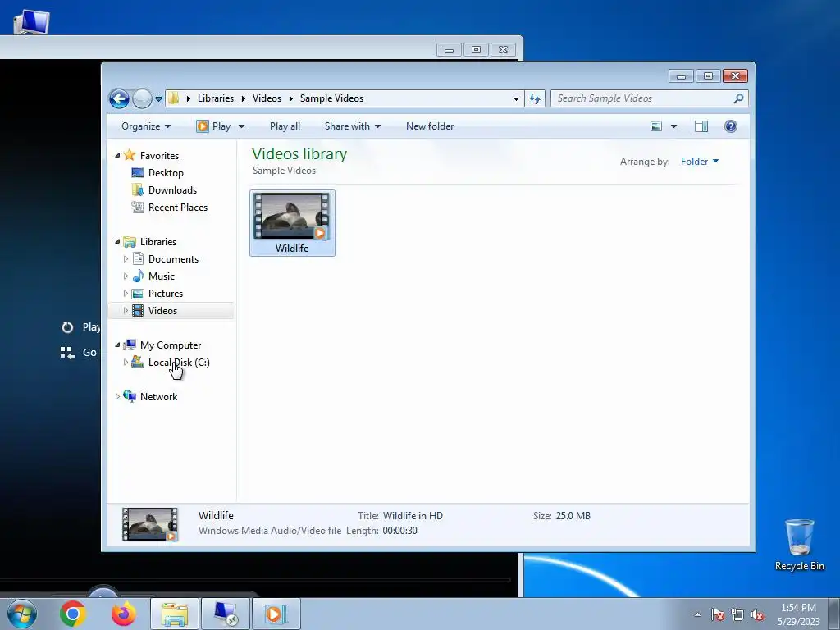The image size is (840, 630).
Task: Open Action Center flag tray icon
Action: (718, 614)
